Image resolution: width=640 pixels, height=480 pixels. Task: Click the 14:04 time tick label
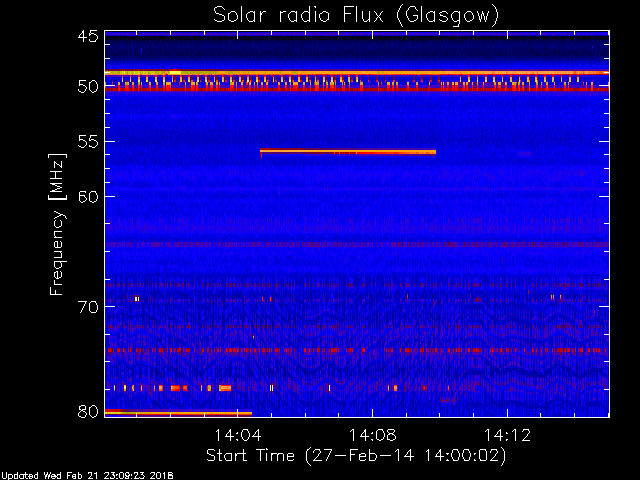[x=238, y=436]
